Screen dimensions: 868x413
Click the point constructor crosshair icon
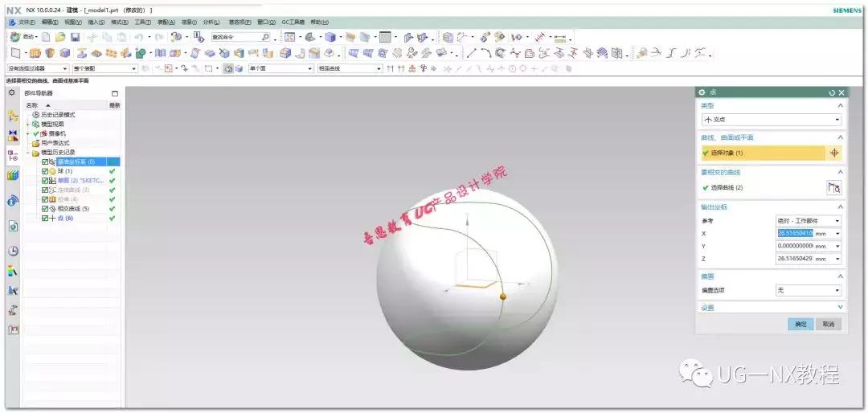tap(833, 153)
